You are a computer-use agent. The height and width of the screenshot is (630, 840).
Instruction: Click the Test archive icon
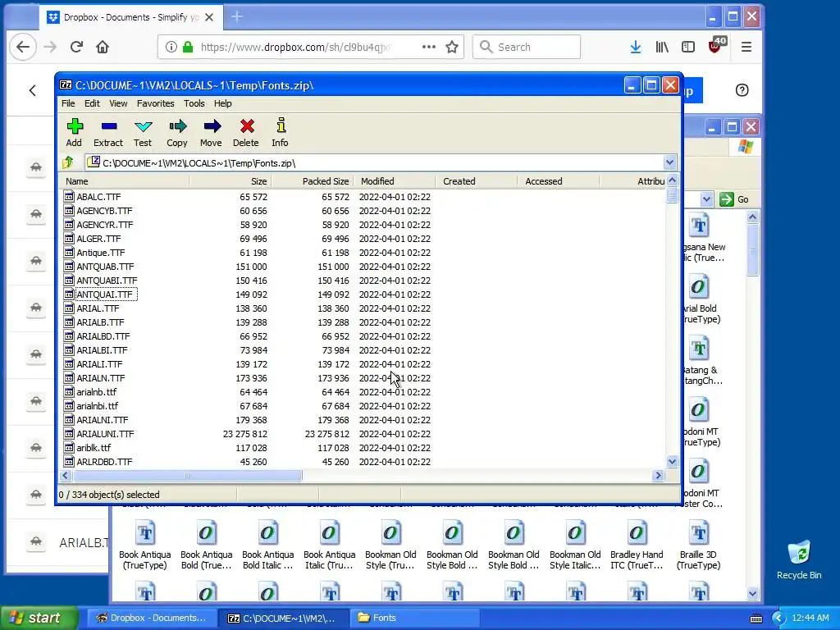coord(143,132)
